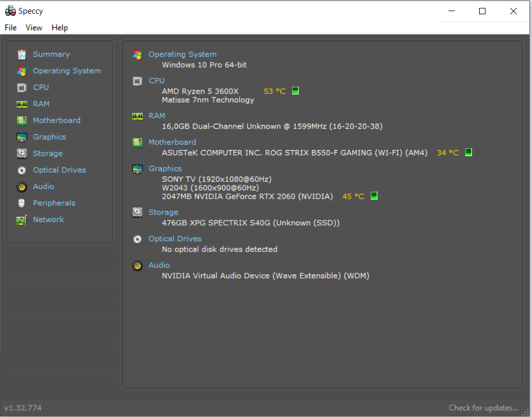
Task: Click the Motherboard icon in sidebar
Action: click(22, 121)
